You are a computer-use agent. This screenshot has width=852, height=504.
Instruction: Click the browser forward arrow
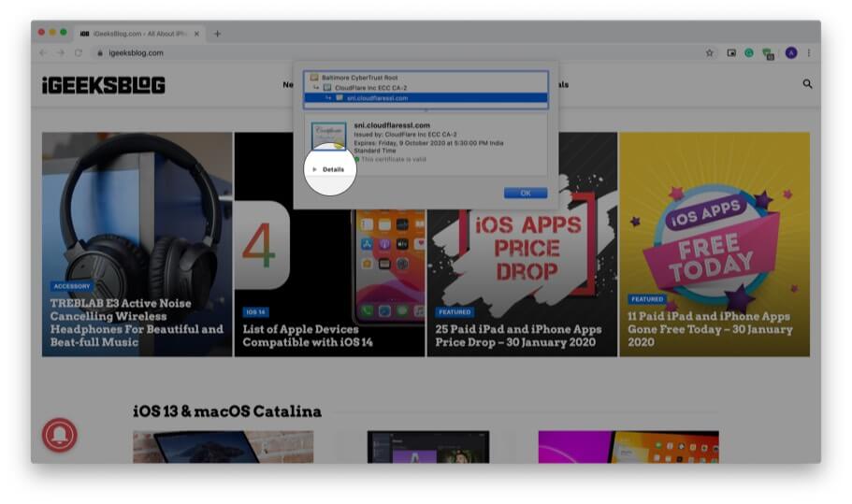coord(61,52)
